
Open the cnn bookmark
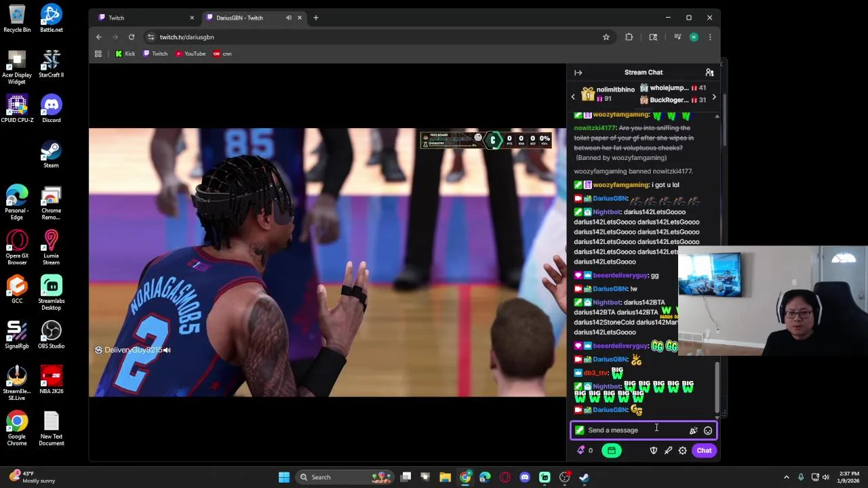pyautogui.click(x=222, y=54)
